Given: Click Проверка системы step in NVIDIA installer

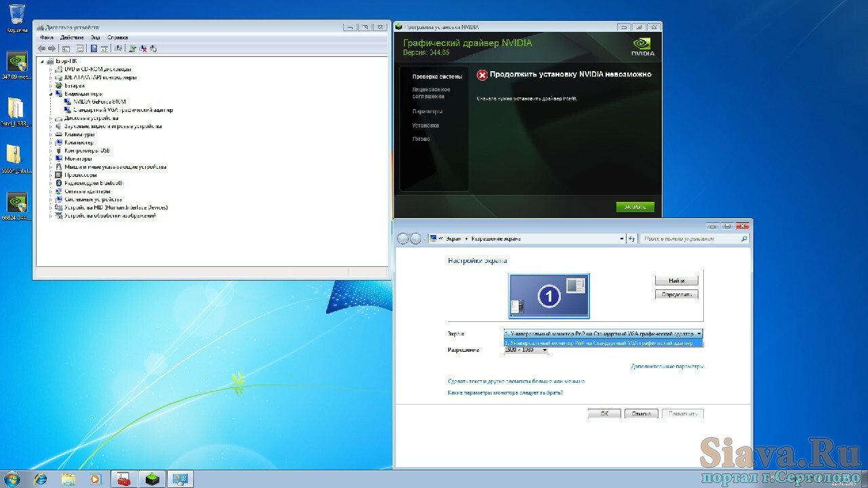Looking at the screenshot, I should (437, 77).
